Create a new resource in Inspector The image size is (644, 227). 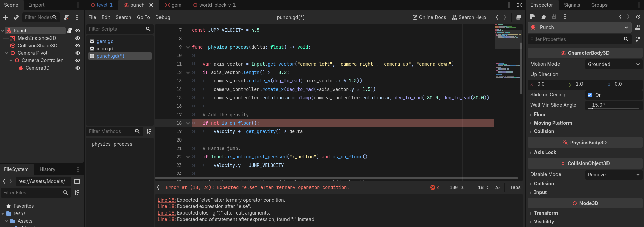click(533, 17)
